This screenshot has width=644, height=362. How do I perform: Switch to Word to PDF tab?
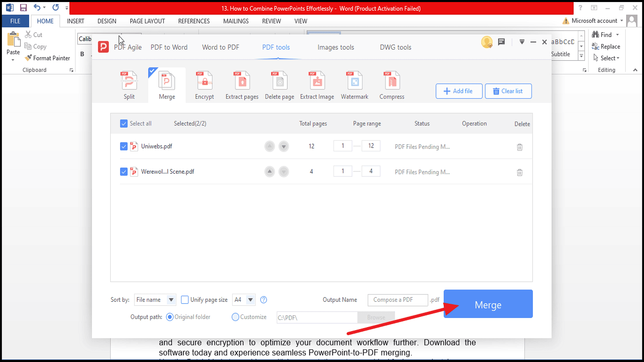221,47
